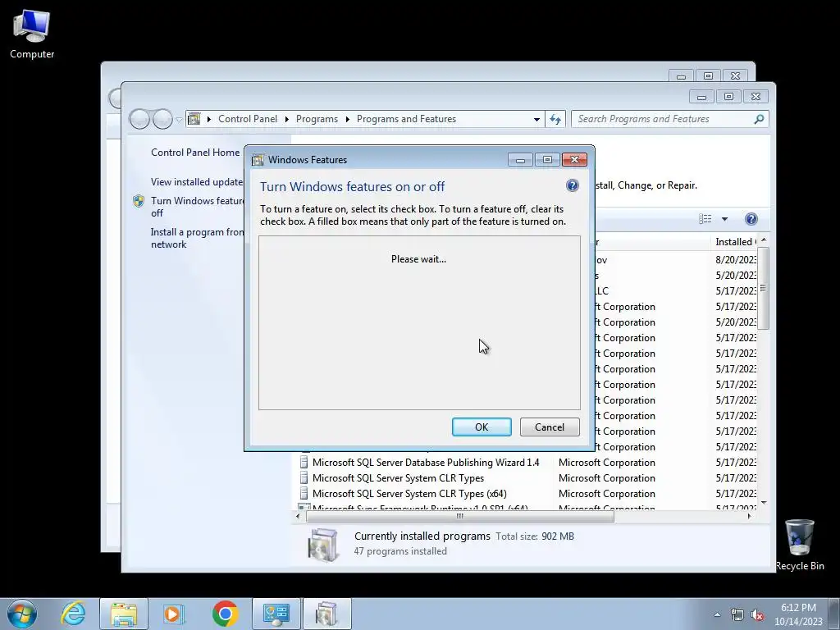The image size is (840, 630).
Task: Click Cancel in Windows Features dialog
Action: tap(550, 427)
